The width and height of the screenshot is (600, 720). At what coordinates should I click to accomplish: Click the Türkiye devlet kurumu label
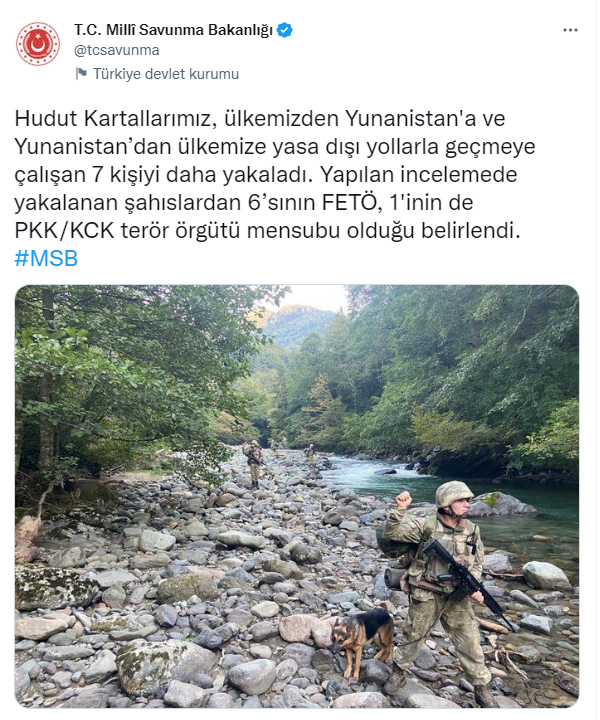166,74
